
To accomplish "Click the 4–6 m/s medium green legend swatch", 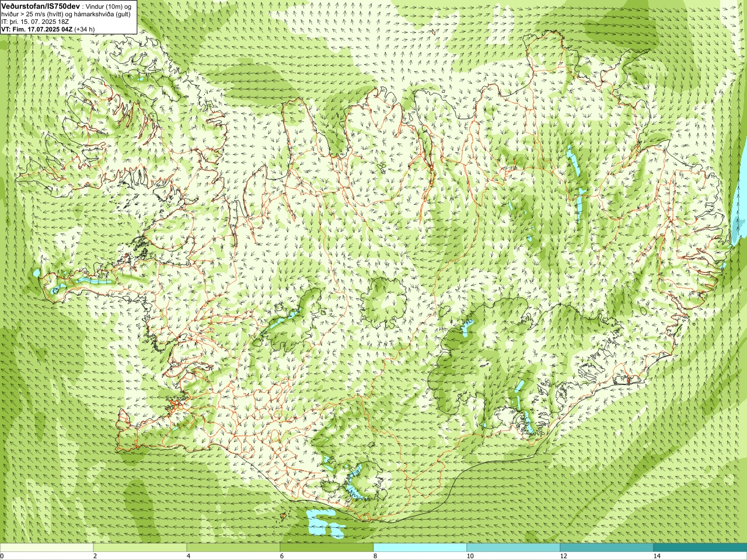I will (233, 548).
